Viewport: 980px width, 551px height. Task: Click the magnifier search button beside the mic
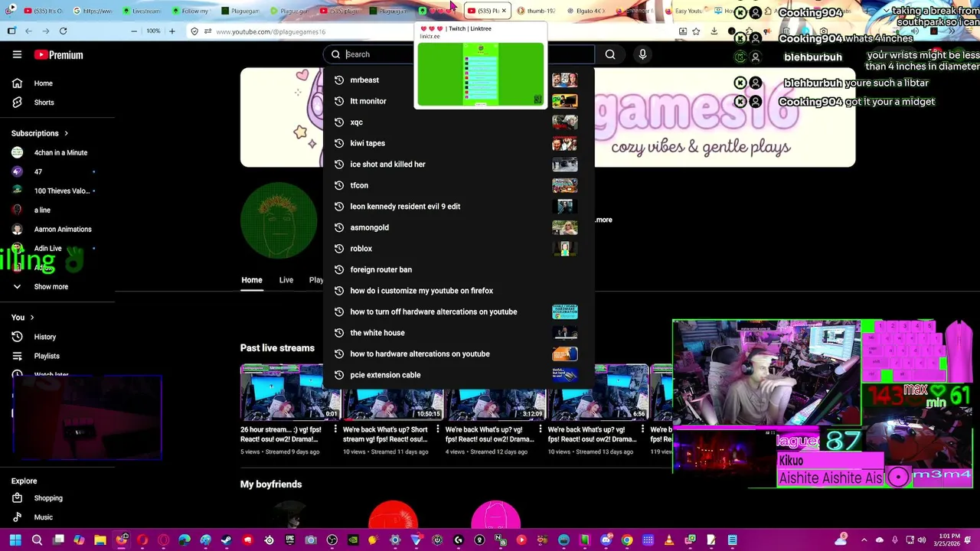coord(610,54)
